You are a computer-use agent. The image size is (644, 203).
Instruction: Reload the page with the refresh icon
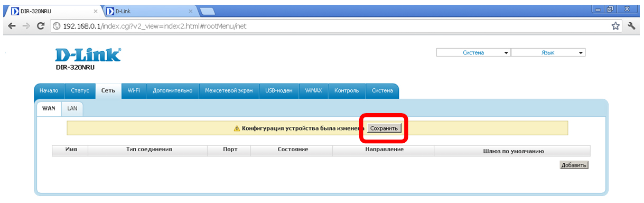[x=41, y=26]
